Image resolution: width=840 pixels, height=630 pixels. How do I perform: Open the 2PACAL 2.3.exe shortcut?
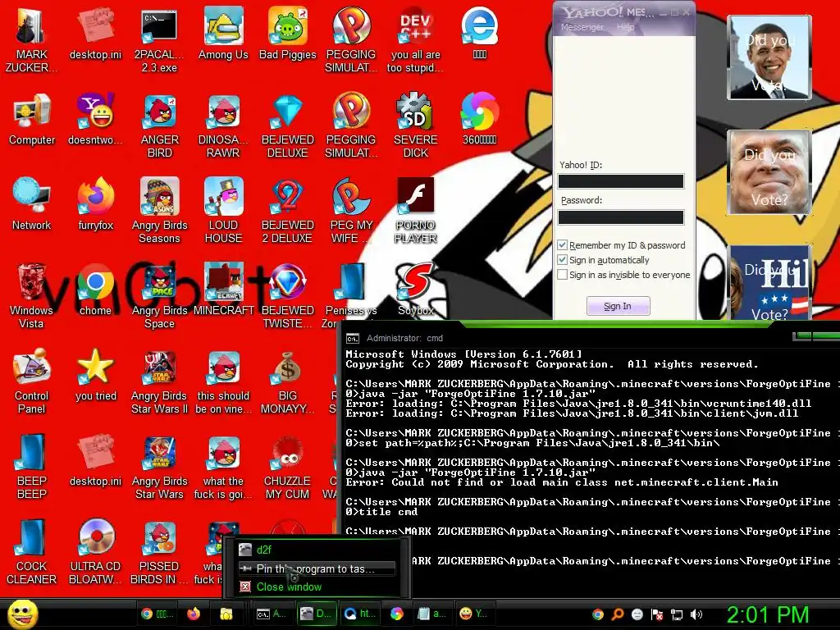159,39
